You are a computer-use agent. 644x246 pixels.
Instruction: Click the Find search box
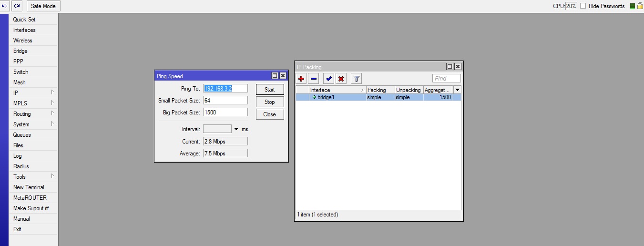click(x=447, y=78)
